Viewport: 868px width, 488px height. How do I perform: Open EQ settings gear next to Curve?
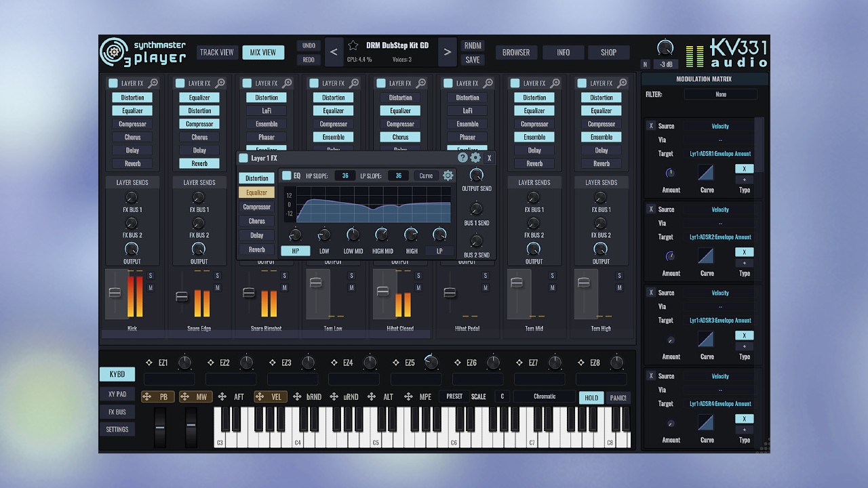[447, 175]
